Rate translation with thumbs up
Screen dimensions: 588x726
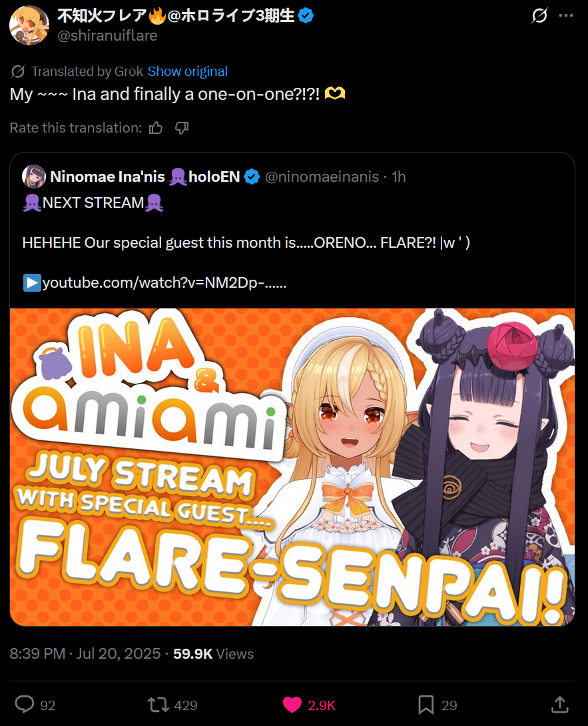pos(156,128)
